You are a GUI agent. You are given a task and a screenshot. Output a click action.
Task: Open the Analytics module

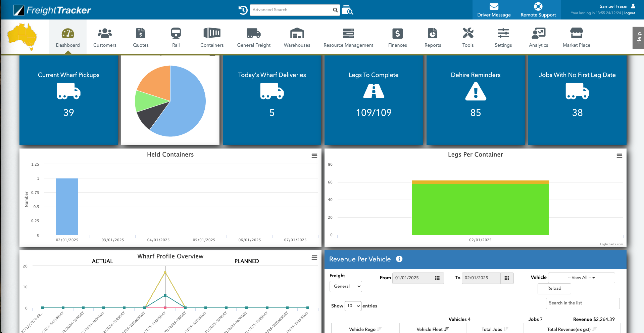click(538, 37)
